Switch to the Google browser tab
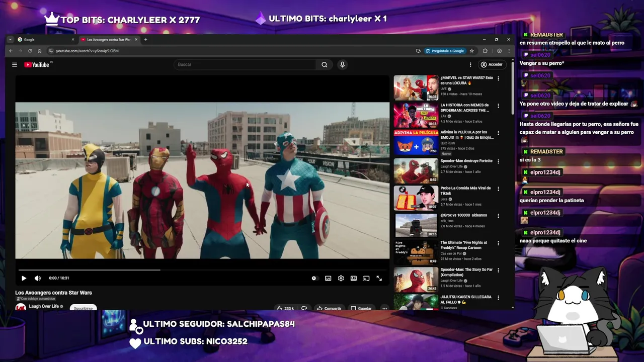 tap(45, 40)
